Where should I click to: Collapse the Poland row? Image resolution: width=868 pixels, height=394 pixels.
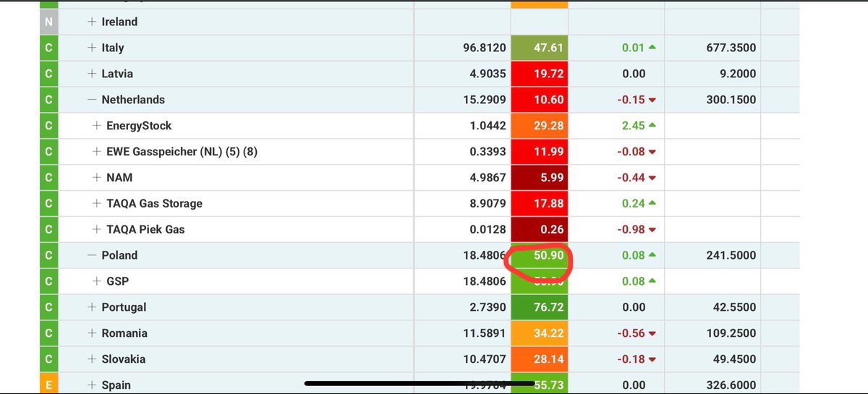(92, 255)
